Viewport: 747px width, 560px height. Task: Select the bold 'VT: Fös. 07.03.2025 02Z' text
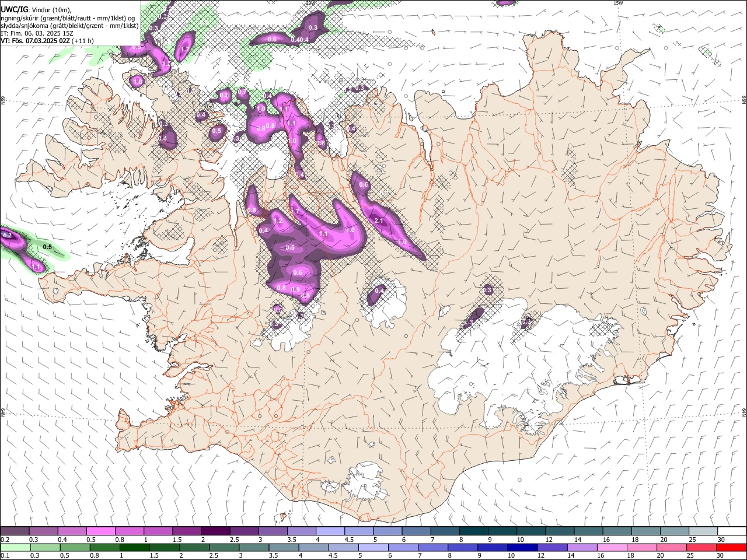[x=36, y=41]
